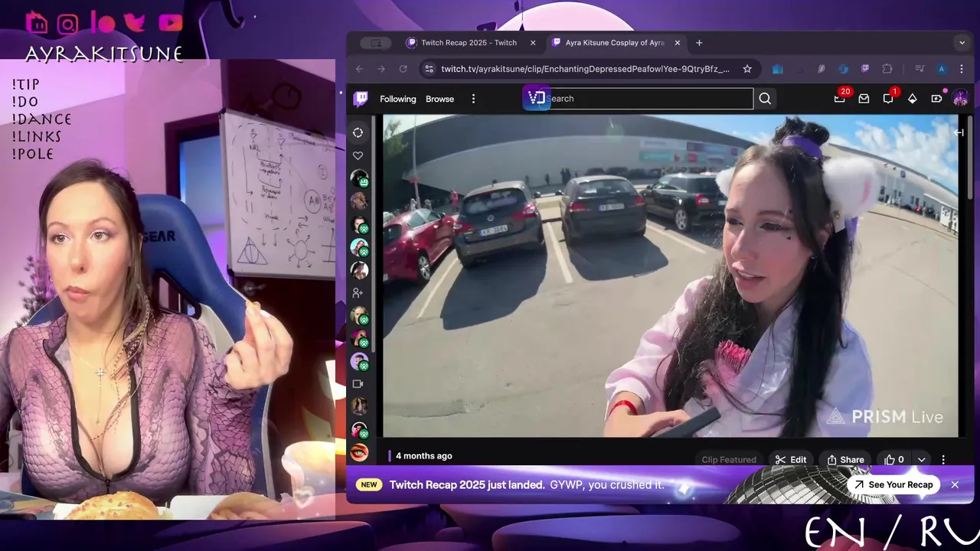980x551 pixels.
Task: Open the inbox icon showing 20 badge
Action: click(840, 98)
